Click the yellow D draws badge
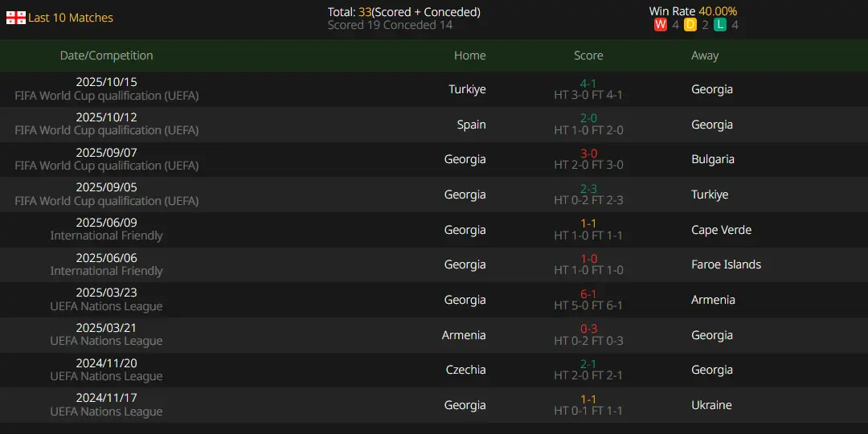Screen dimensions: 868x434 [x=690, y=25]
